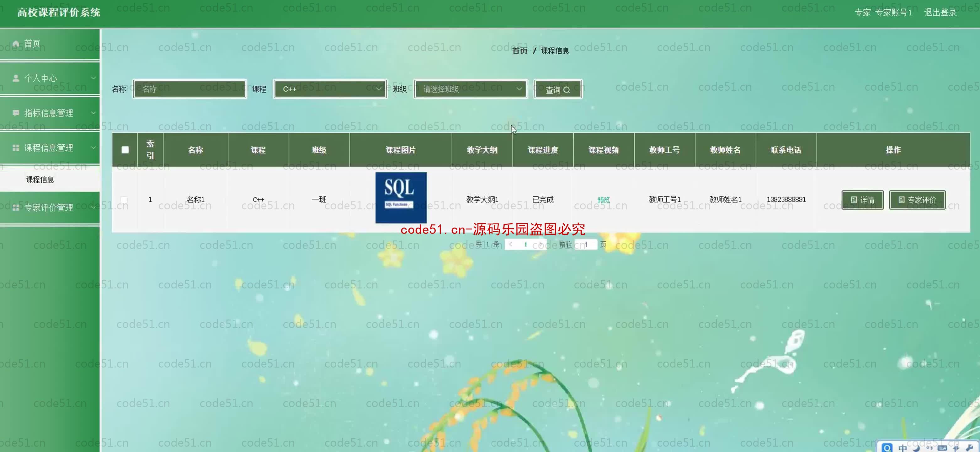Viewport: 980px width, 452px height.
Task: Go to the next page arrow in pagination
Action: [x=541, y=245]
